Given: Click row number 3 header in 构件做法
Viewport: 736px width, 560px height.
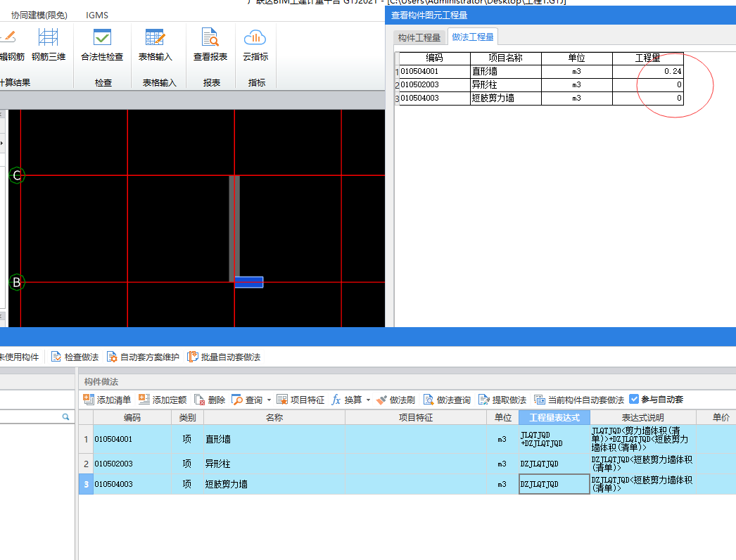Looking at the screenshot, I should [86, 484].
